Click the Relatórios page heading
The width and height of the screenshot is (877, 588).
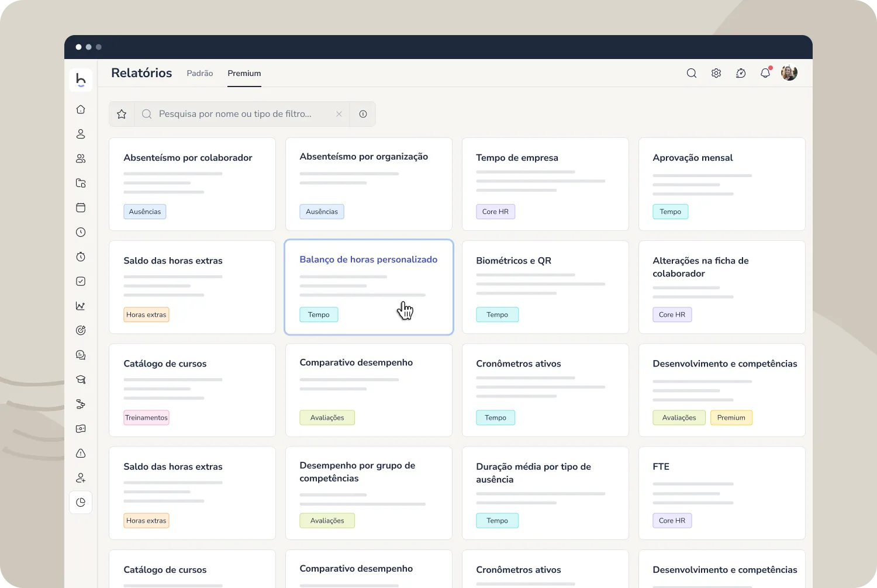(x=141, y=73)
